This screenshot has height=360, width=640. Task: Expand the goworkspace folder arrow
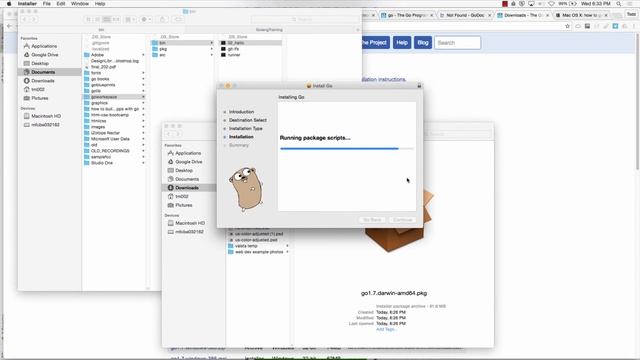143,97
